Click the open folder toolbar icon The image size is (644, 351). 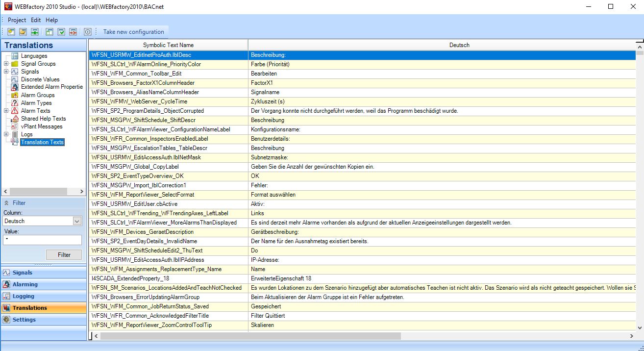click(23, 32)
